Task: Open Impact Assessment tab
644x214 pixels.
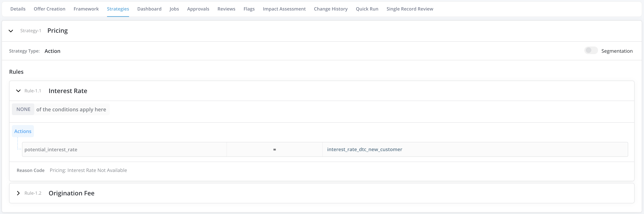Action: coord(284,9)
